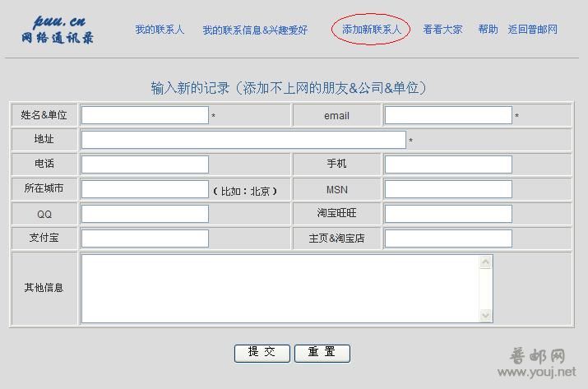Go to 我的联系信息&兴趣爱好 page
The height and width of the screenshot is (389, 588).
click(x=255, y=30)
